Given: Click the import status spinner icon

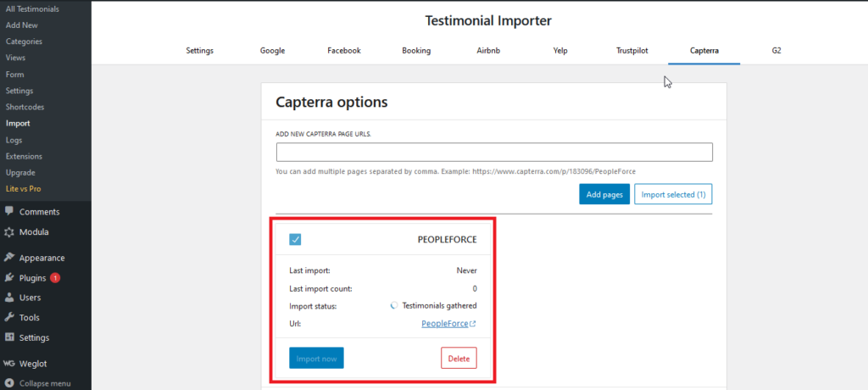Looking at the screenshot, I should [x=394, y=305].
